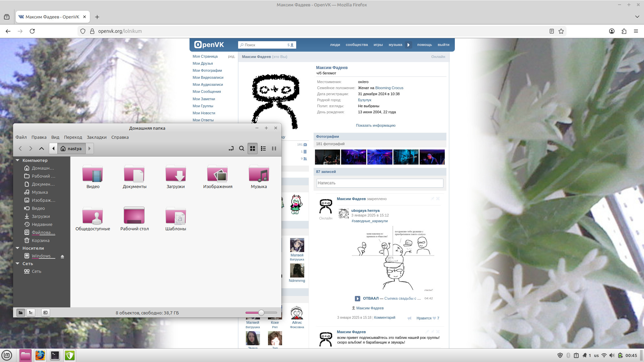List all Firefox tabs dropdown

pos(637,17)
